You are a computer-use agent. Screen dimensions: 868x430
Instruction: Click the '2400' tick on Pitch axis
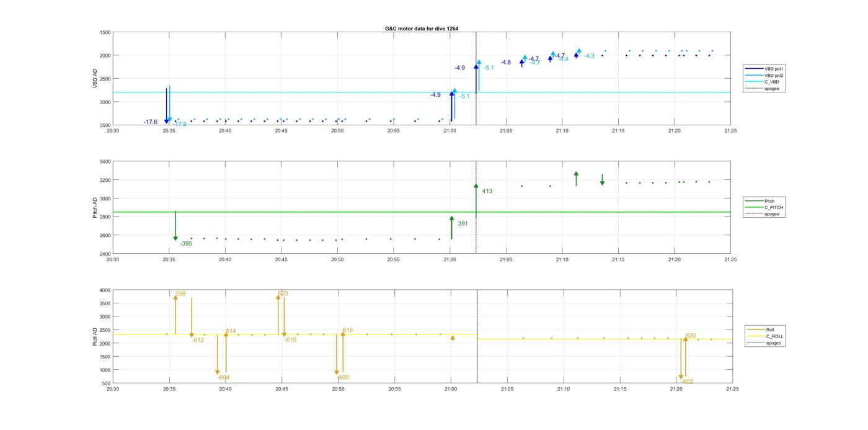(x=105, y=254)
